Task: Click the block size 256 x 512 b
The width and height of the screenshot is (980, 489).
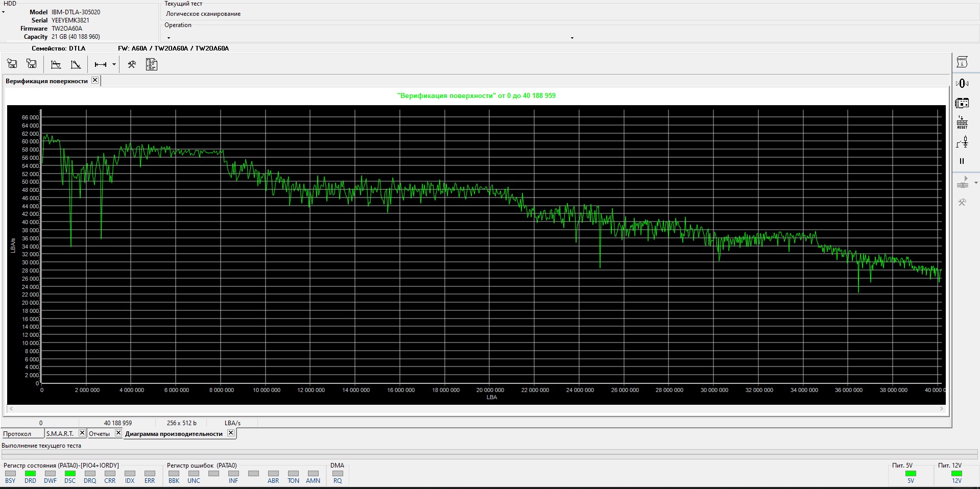Action: coord(181,423)
